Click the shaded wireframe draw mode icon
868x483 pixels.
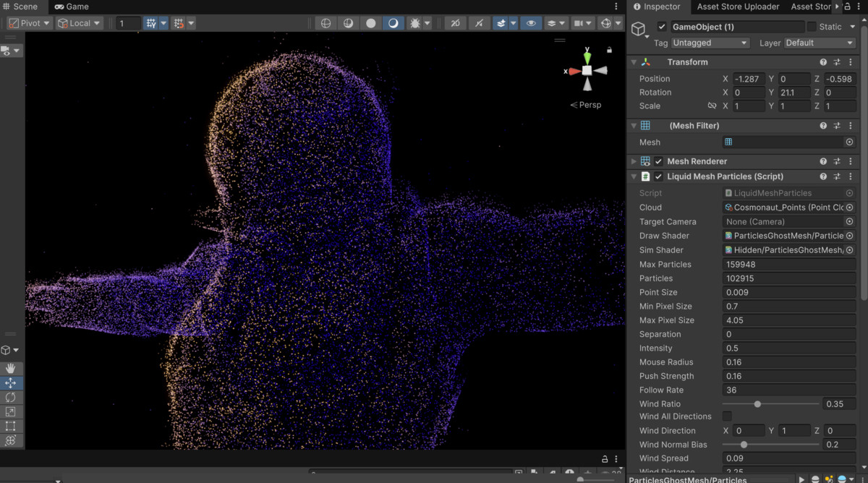(348, 23)
